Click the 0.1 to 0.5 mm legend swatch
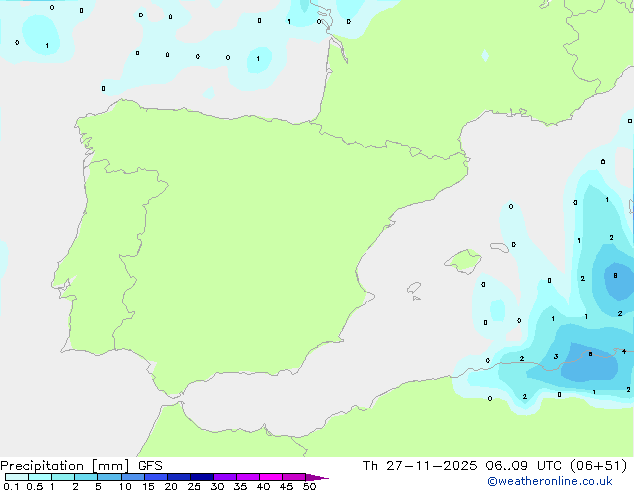The height and width of the screenshot is (490, 634). click(17, 477)
